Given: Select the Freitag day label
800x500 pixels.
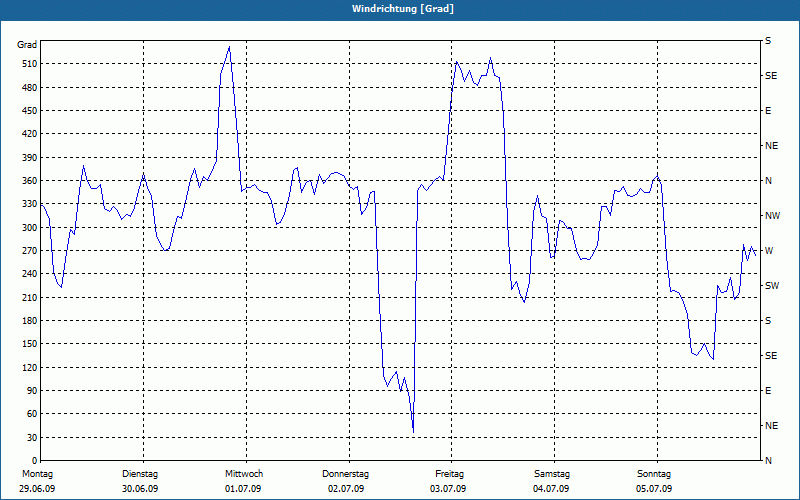Looking at the screenshot, I should tap(449, 474).
